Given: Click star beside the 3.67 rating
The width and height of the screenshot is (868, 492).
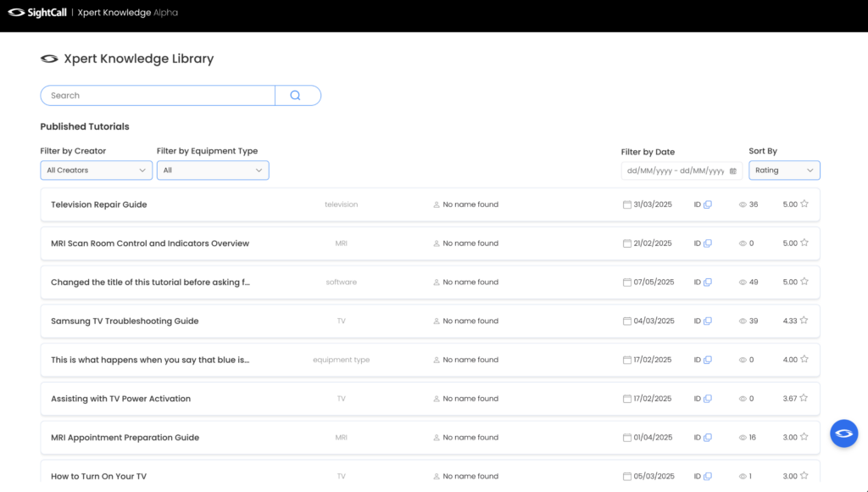Looking at the screenshot, I should (804, 398).
